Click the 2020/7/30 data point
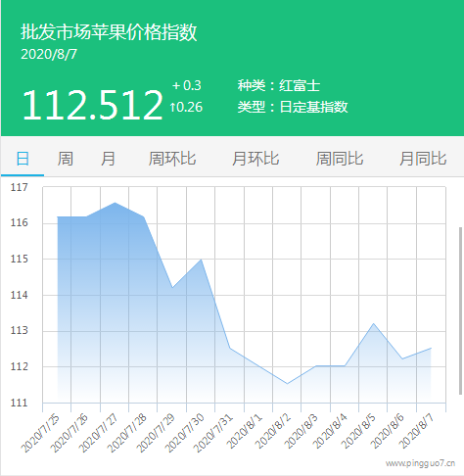The height and width of the screenshot is (476, 464). click(202, 260)
